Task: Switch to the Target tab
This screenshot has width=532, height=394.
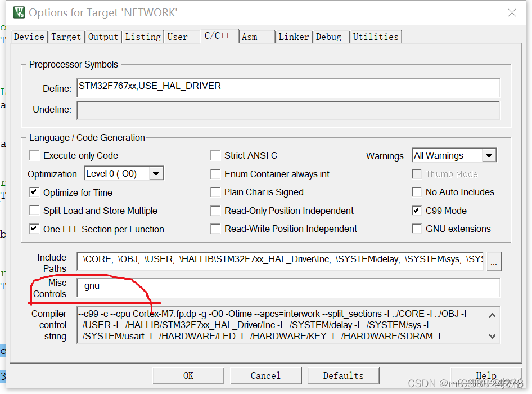Action: tap(66, 37)
